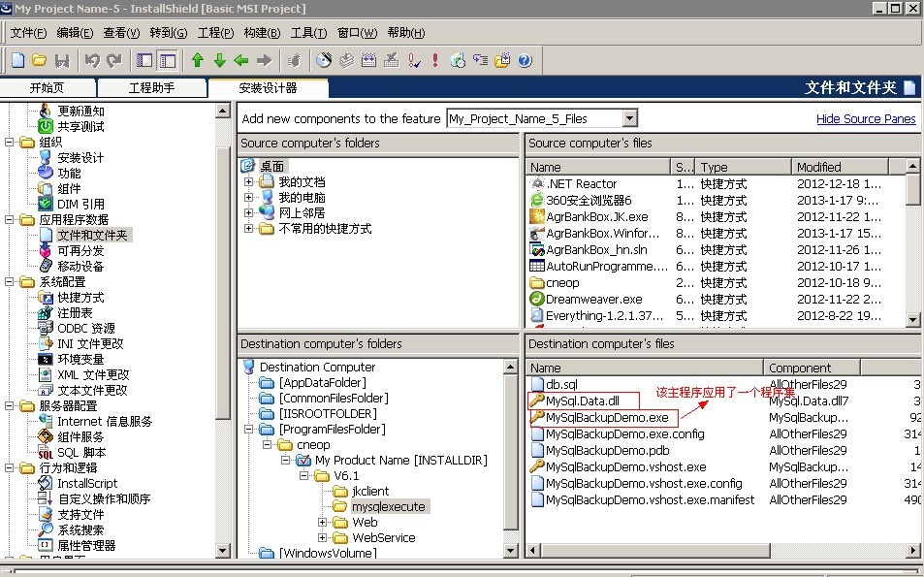Switch to 安装设计器 tab
Screen dimensions: 924x577
coord(269,88)
